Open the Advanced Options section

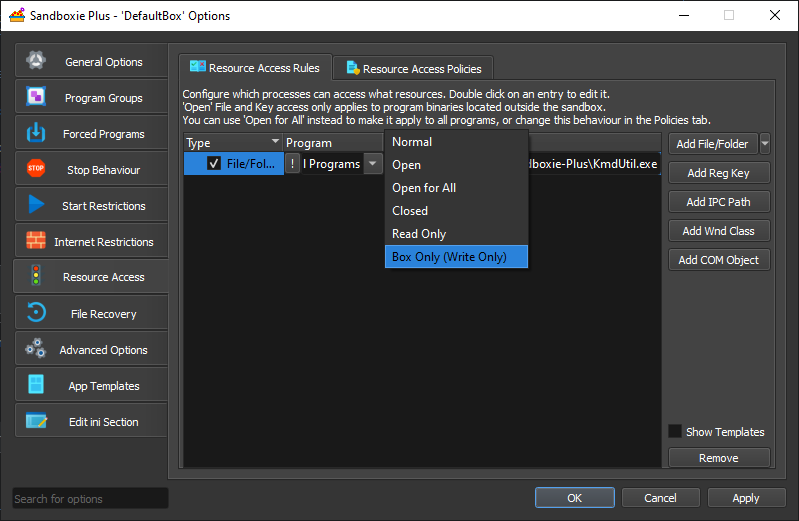coord(91,350)
